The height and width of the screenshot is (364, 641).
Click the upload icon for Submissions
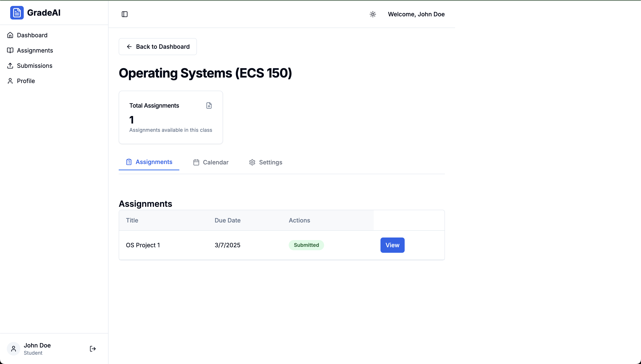pos(10,66)
